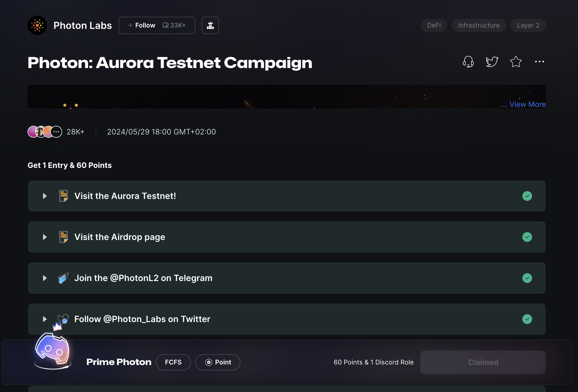Click the Airdrop page task checkmark
This screenshot has width=578, height=392.
coord(527,237)
